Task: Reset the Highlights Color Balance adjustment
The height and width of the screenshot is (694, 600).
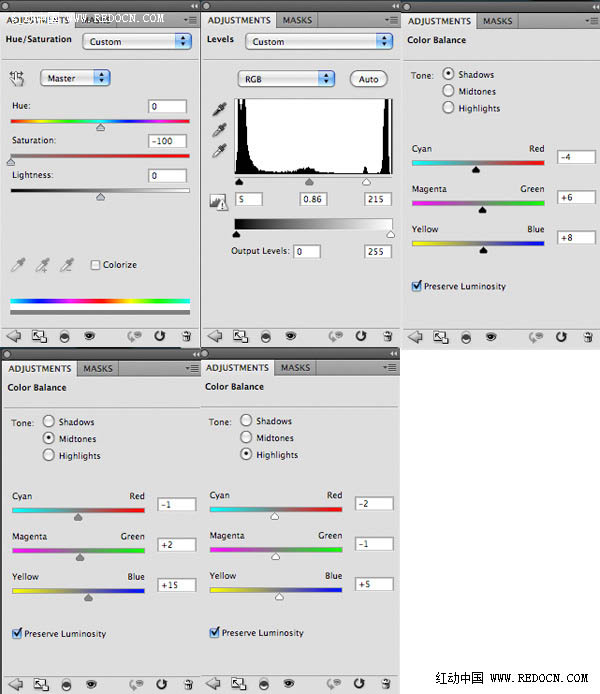Action: [359, 683]
